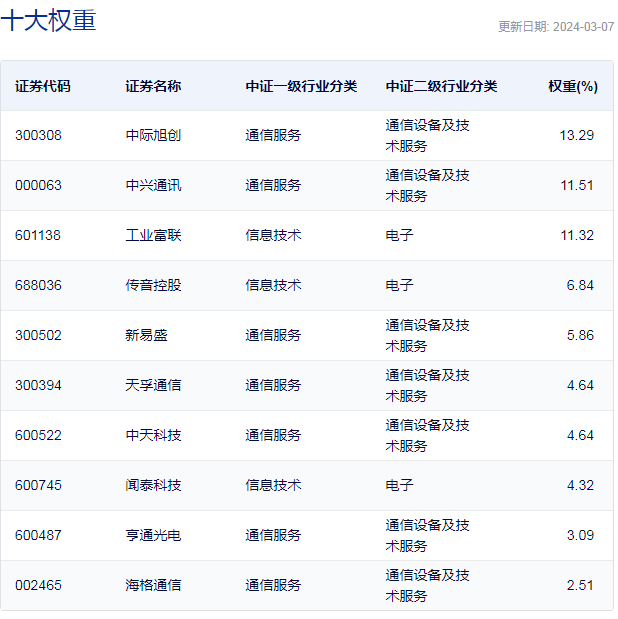Select the stock name 闻泰科技

153,485
